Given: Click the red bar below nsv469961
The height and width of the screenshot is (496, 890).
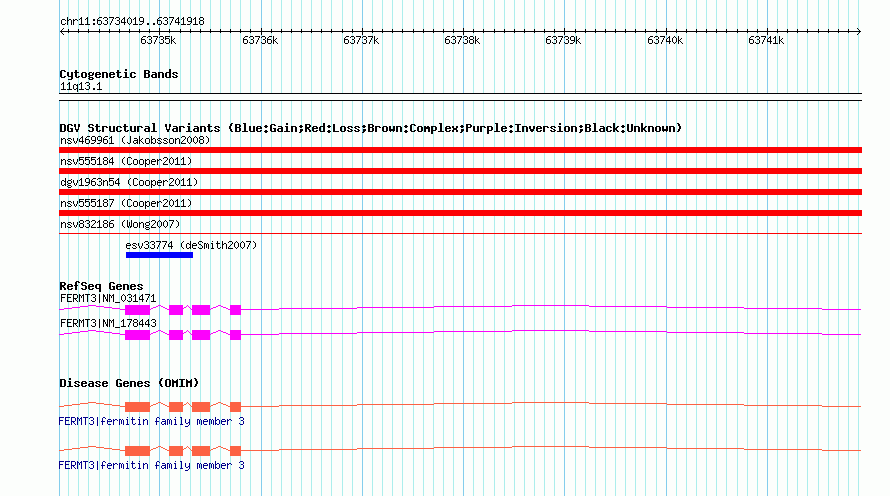Looking at the screenshot, I should 460,150.
